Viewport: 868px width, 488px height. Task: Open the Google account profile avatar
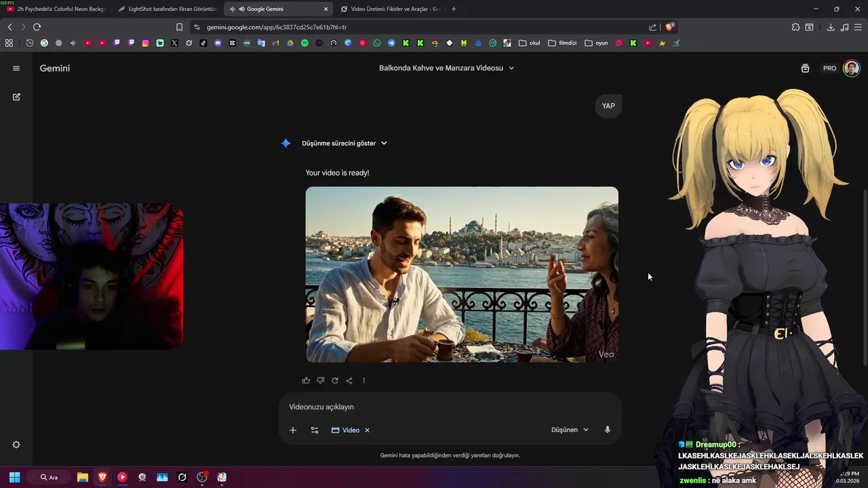click(x=852, y=68)
